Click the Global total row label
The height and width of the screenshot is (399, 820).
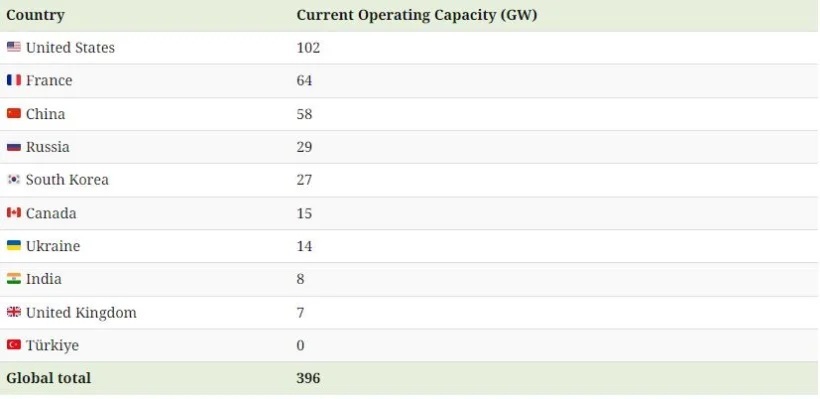(x=49, y=378)
